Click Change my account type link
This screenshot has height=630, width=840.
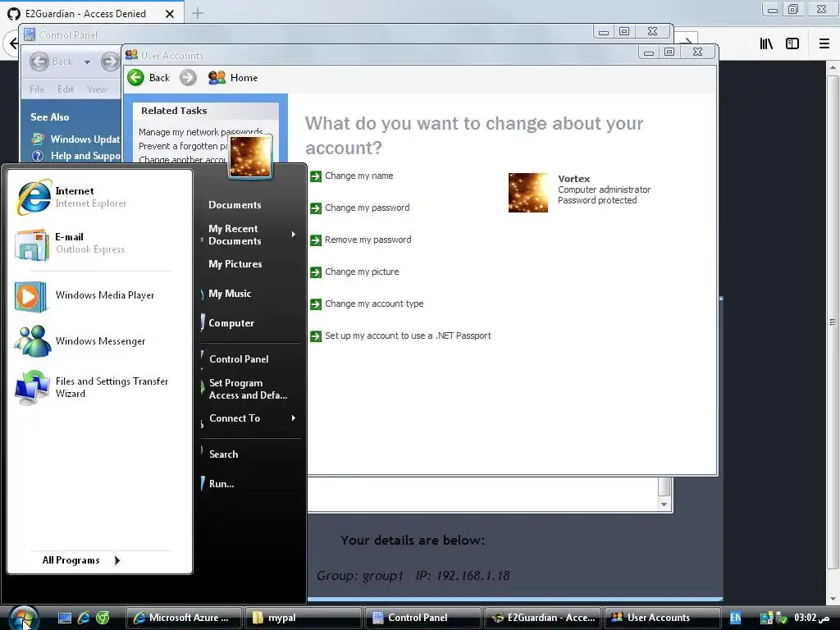click(x=374, y=304)
